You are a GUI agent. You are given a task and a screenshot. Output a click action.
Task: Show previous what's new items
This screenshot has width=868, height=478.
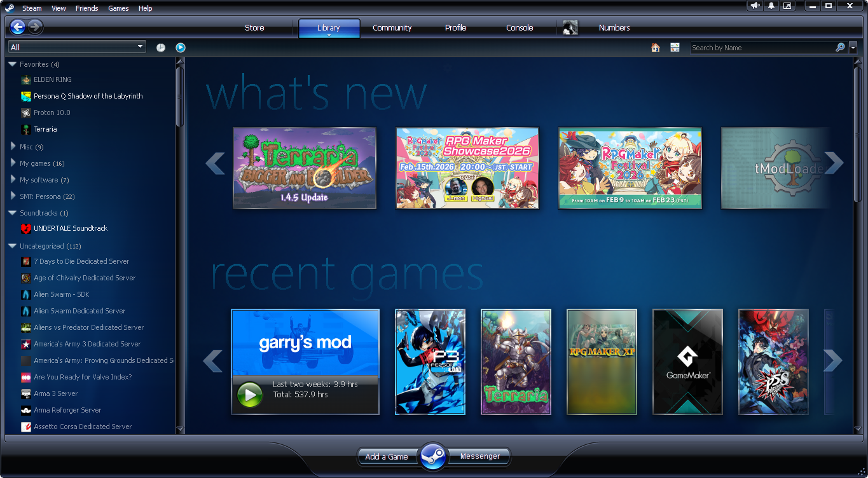215,163
